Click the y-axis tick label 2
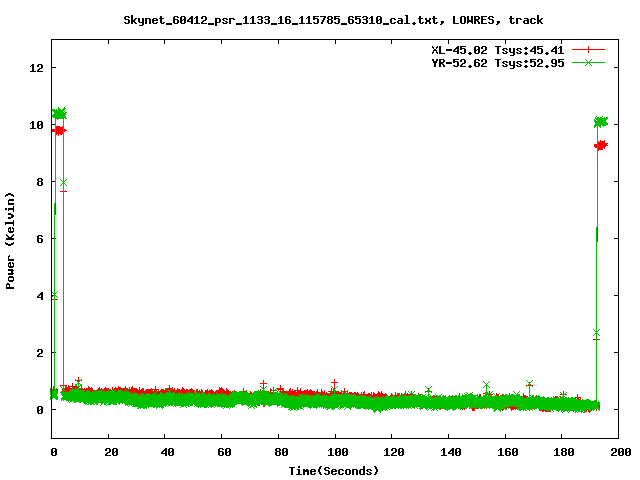 point(40,353)
